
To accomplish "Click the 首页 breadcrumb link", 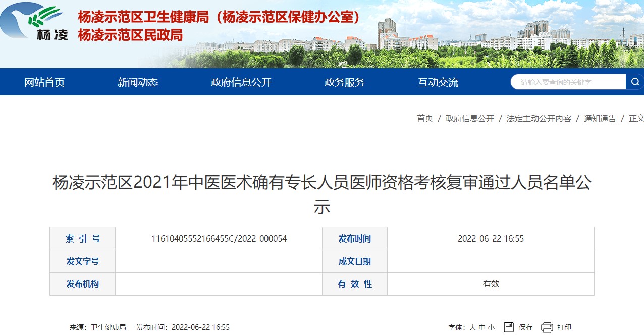I will click(424, 118).
